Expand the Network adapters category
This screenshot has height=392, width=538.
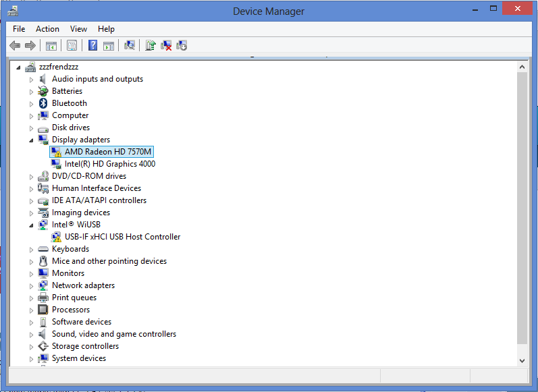click(31, 285)
